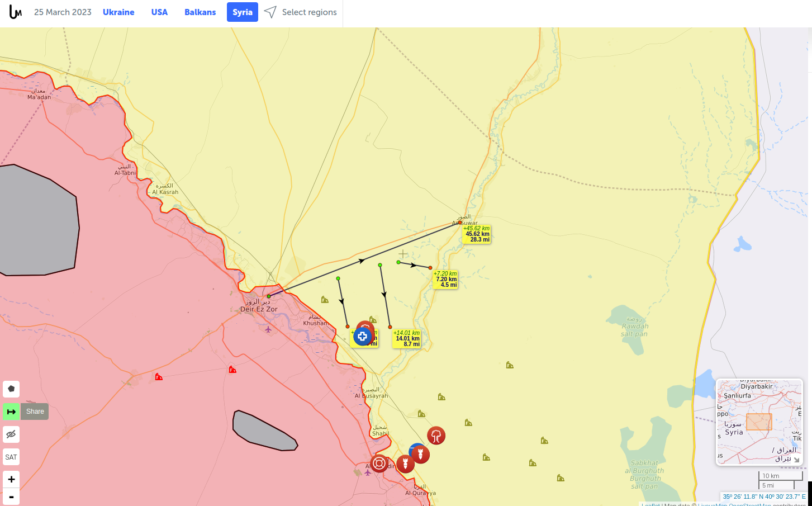Enable satellite view with SAT toggle
The height and width of the screenshot is (506, 812).
pos(11,457)
